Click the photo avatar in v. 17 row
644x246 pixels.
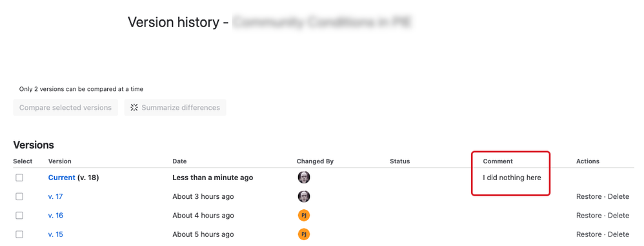(304, 196)
